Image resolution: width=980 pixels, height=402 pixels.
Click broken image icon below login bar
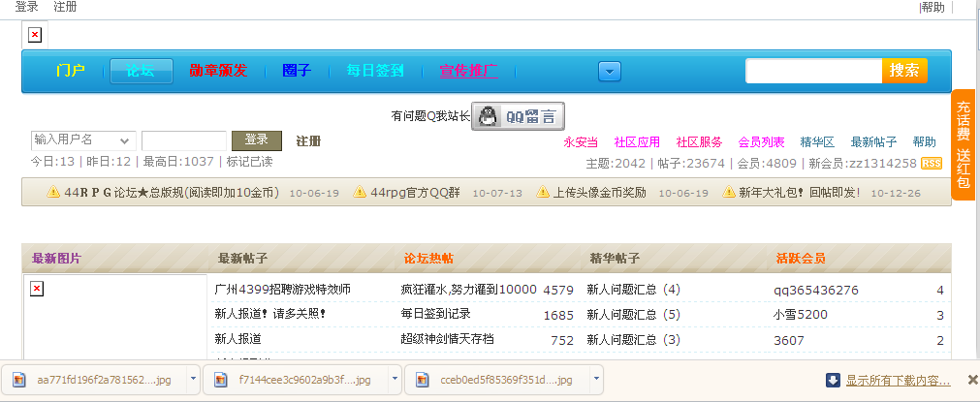[x=35, y=36]
